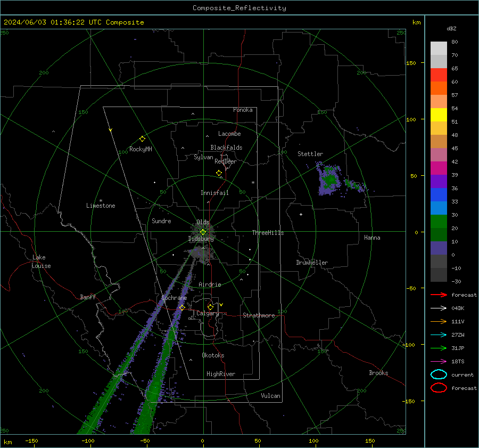The image size is (479, 448).
Task: Click the yellow diamond marker beside RockyMH
Action: click(142, 139)
